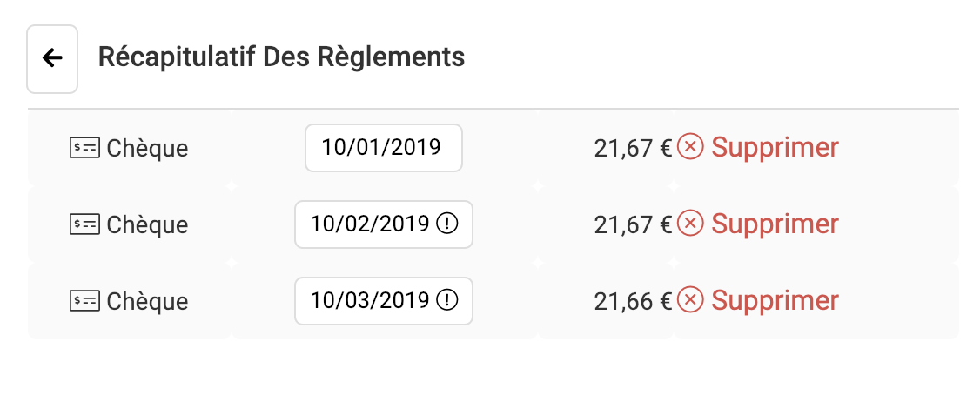Open the 10/03/2019 date field

pyautogui.click(x=384, y=301)
